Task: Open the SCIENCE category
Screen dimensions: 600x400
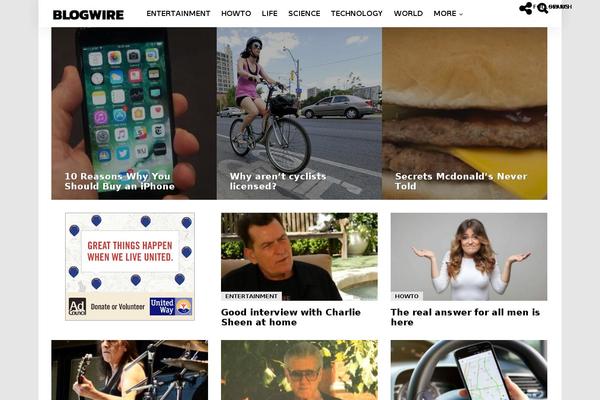Action: click(304, 13)
